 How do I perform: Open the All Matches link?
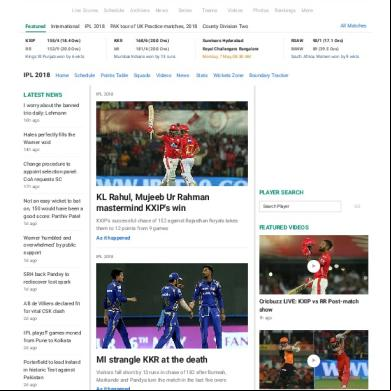pos(353,26)
